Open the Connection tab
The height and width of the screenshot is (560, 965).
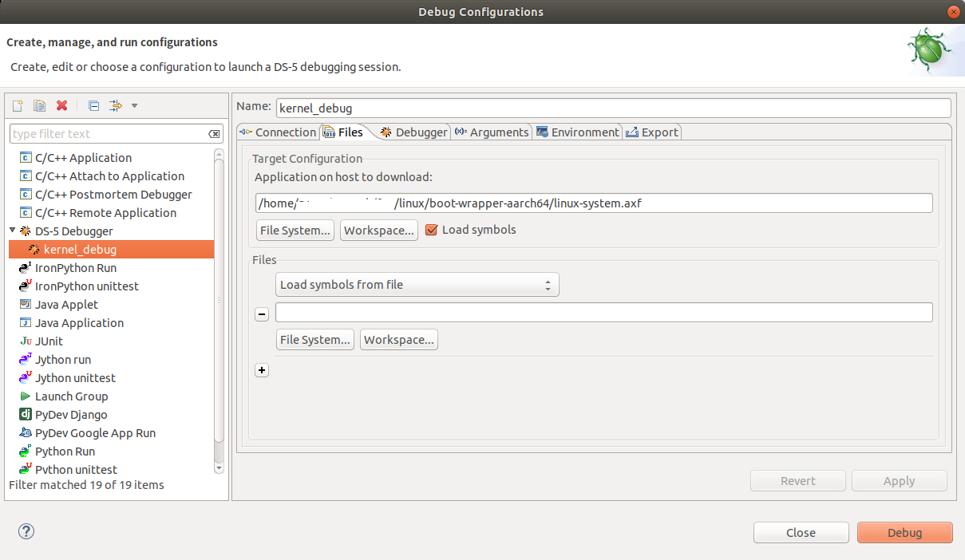tap(278, 132)
